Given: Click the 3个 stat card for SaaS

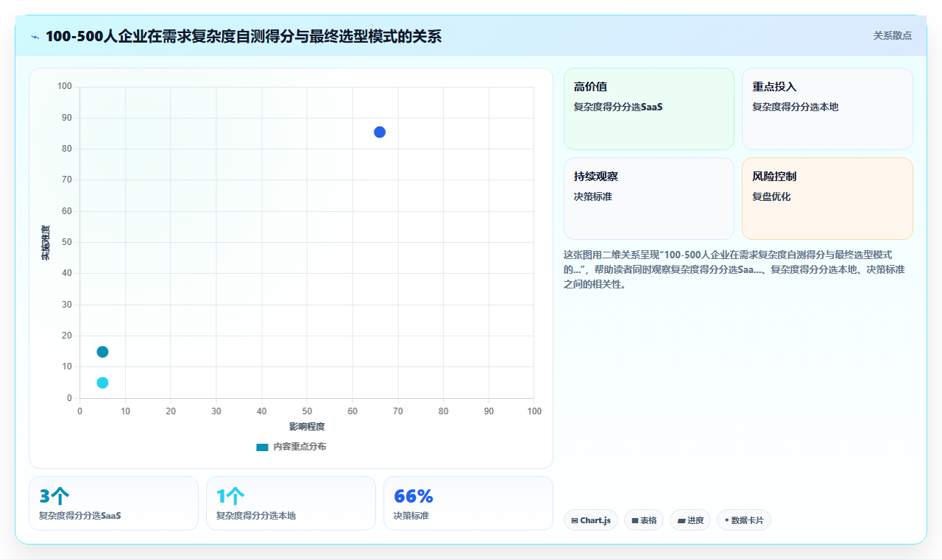Looking at the screenshot, I should pyautogui.click(x=113, y=503).
